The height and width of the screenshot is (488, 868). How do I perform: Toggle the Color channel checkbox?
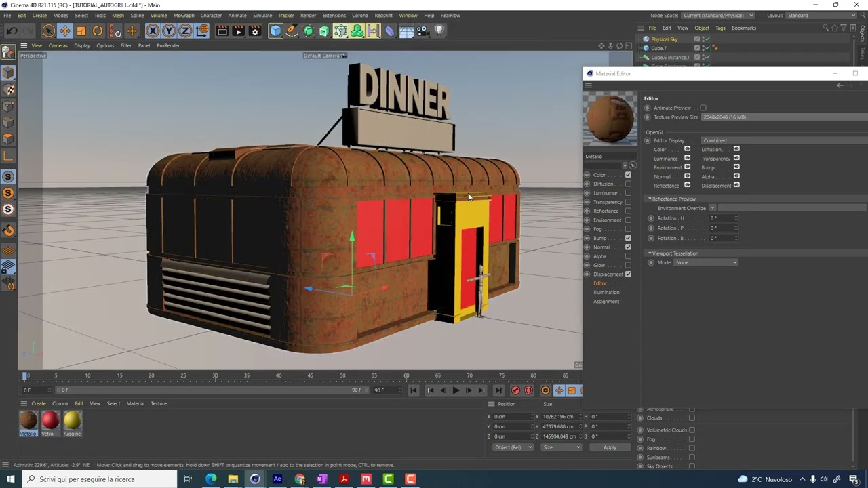point(628,175)
